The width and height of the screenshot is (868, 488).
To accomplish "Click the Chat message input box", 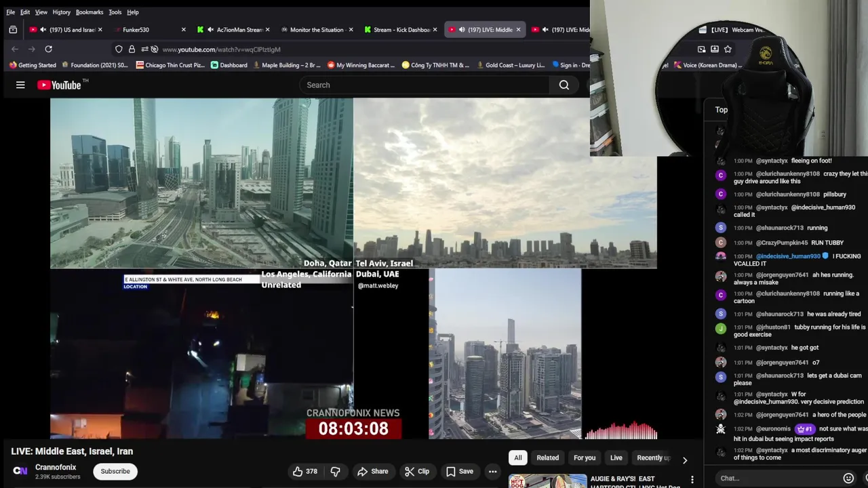I will (x=776, y=478).
